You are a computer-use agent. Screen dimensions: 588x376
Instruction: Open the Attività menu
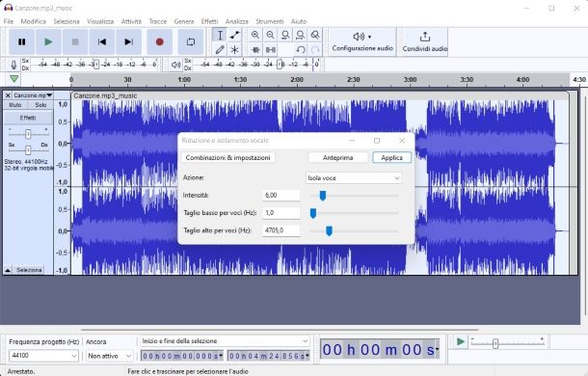tap(131, 21)
